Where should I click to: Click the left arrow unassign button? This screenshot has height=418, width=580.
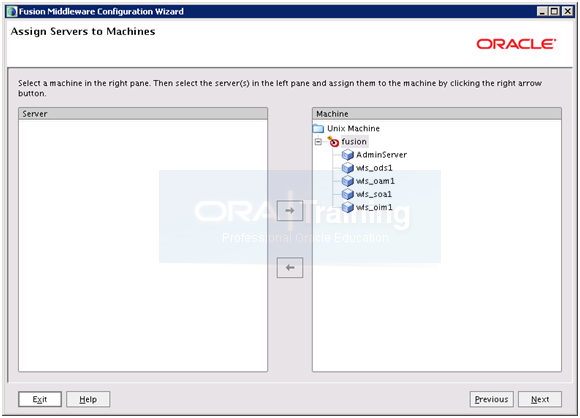pos(290,267)
